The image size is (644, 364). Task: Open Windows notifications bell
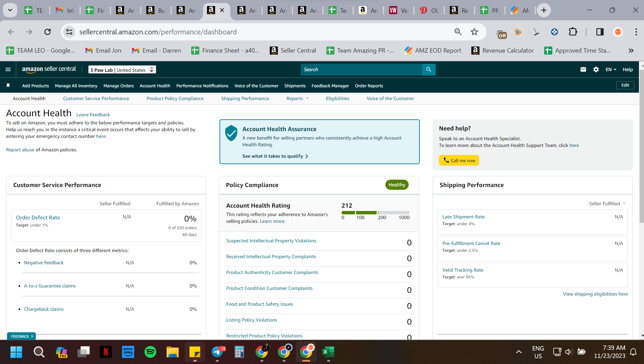click(633, 352)
